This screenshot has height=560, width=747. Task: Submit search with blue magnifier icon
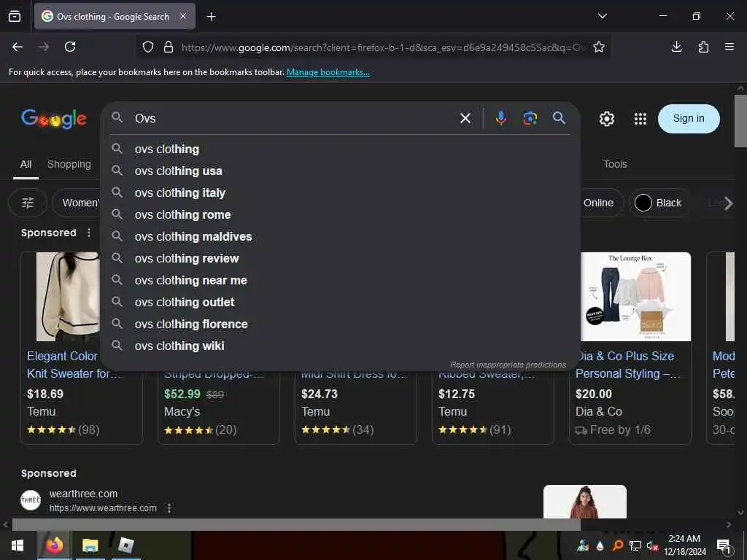point(559,117)
